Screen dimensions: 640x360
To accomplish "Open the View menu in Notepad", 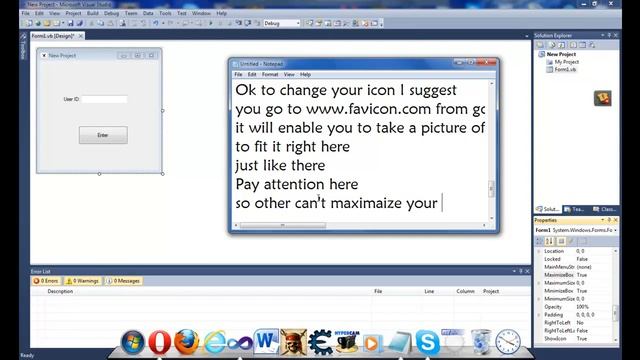I will coord(289,75).
